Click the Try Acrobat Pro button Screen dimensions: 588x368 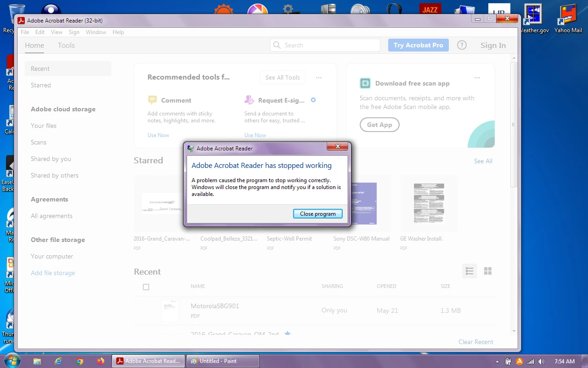(418, 45)
